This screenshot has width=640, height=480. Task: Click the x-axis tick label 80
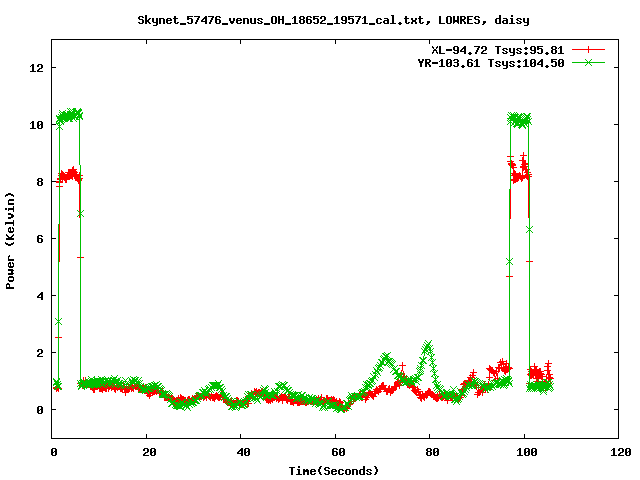tap(433, 452)
